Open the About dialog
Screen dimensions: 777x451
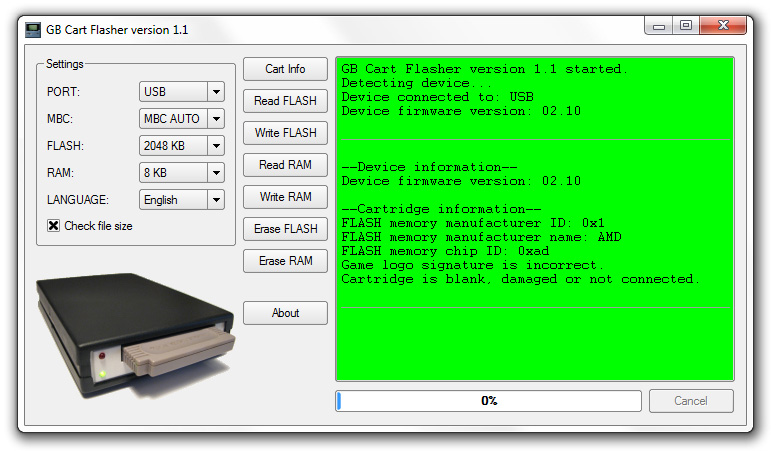click(x=285, y=313)
